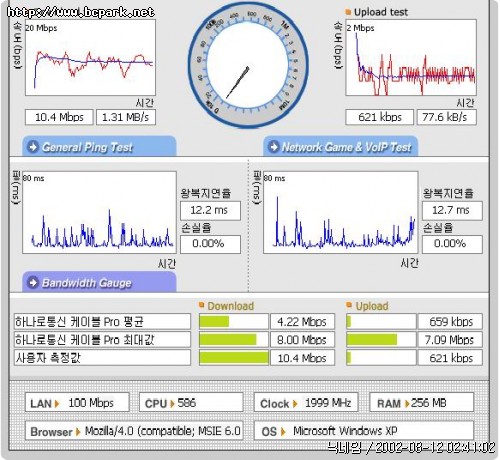Select the 77.6 kB/s upload field
The image size is (500, 460).
click(x=446, y=117)
